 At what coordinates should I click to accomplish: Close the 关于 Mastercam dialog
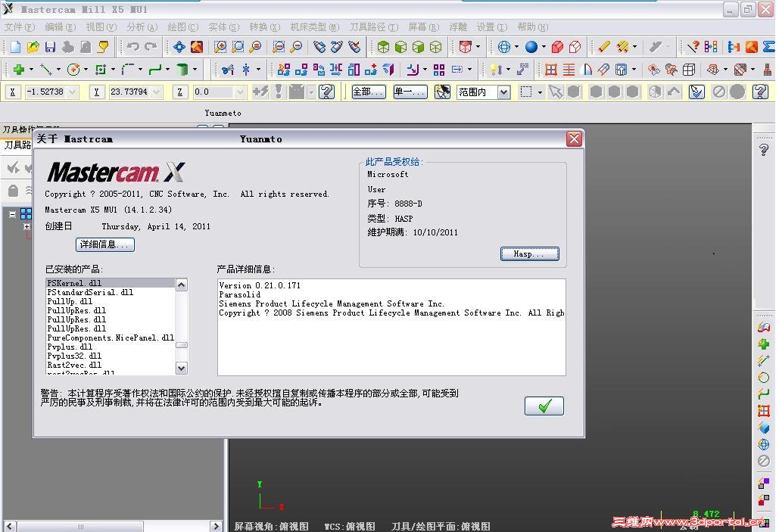pos(574,139)
